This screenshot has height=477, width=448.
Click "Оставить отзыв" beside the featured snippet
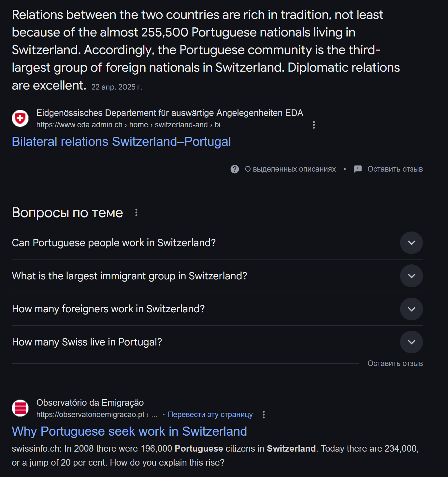coord(395,169)
